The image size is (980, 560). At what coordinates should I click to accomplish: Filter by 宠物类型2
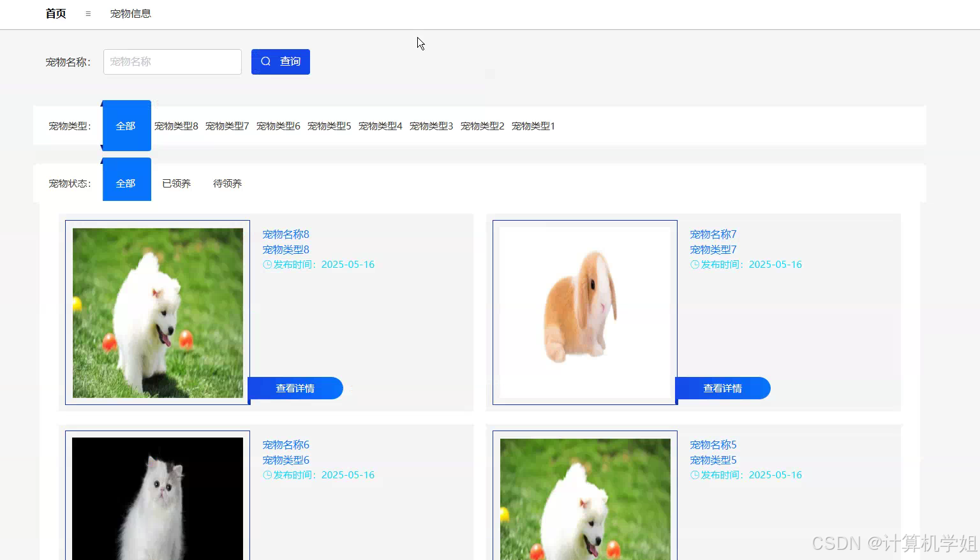pos(482,126)
